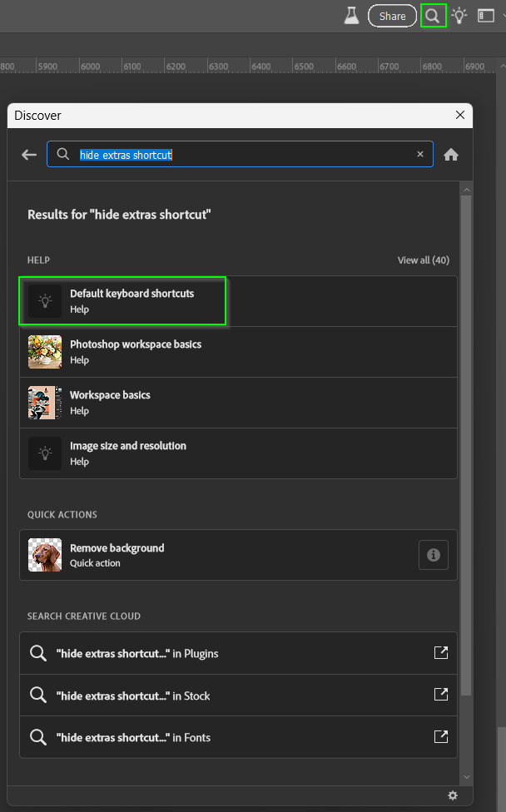Click the Workspace basics thumbnail
The width and height of the screenshot is (506, 812).
coord(45,403)
